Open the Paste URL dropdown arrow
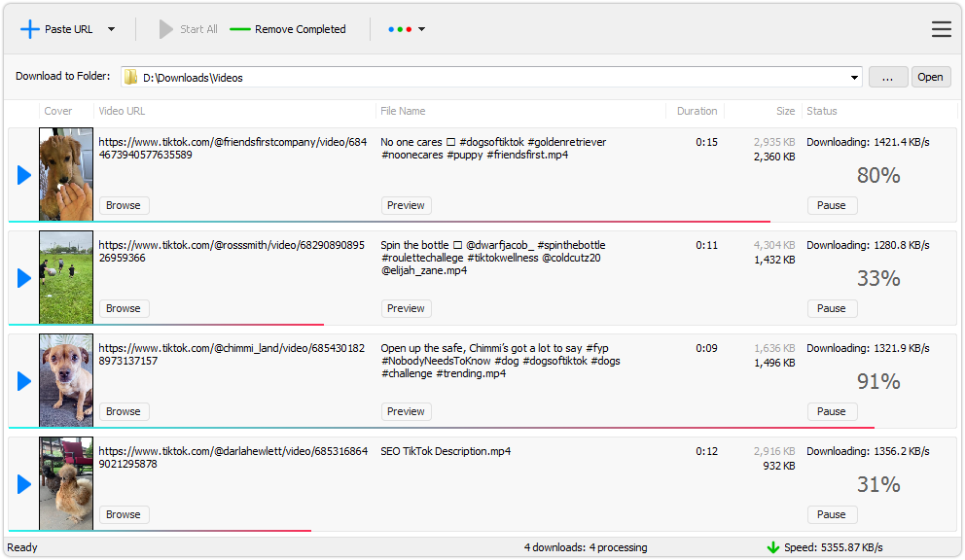This screenshot has height=560, width=965. 111,29
